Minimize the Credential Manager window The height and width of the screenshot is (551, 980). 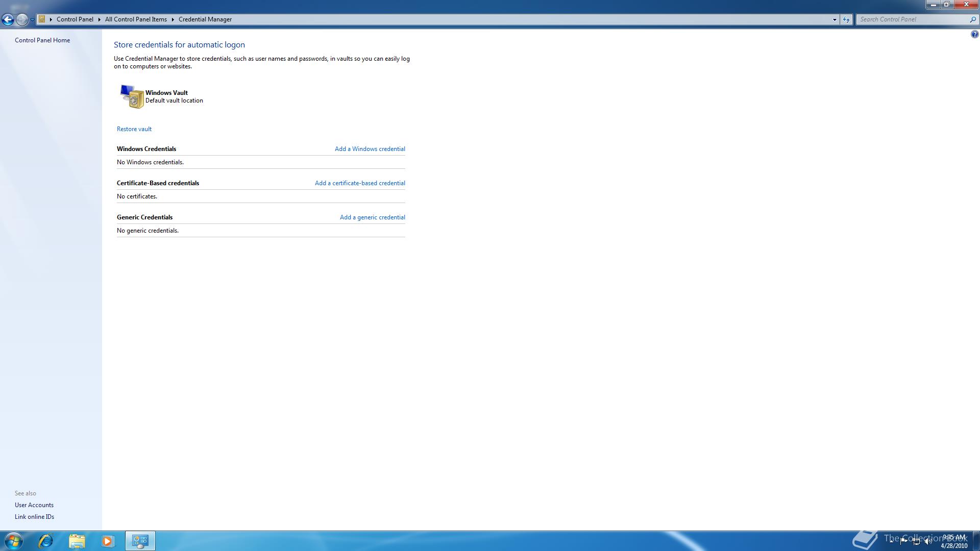933,5
